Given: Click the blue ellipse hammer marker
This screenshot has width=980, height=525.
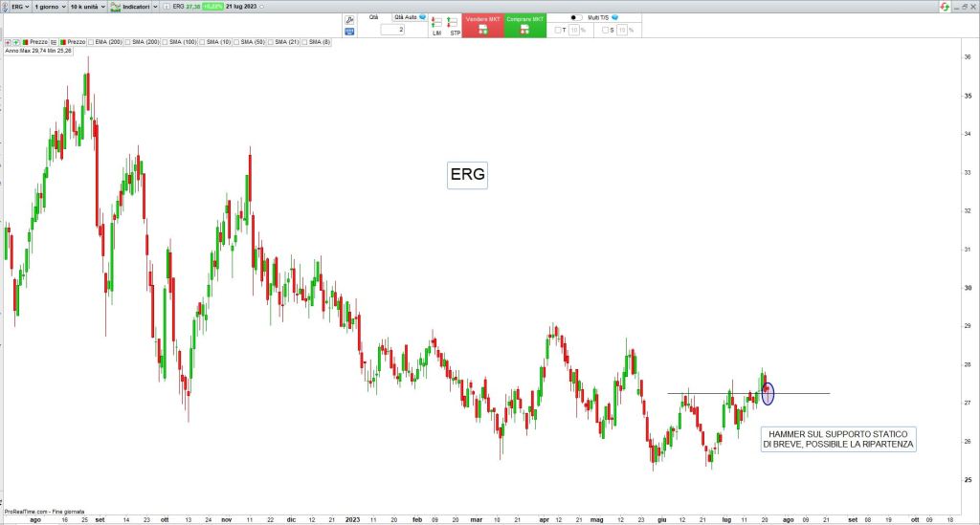Looking at the screenshot, I should tap(768, 394).
